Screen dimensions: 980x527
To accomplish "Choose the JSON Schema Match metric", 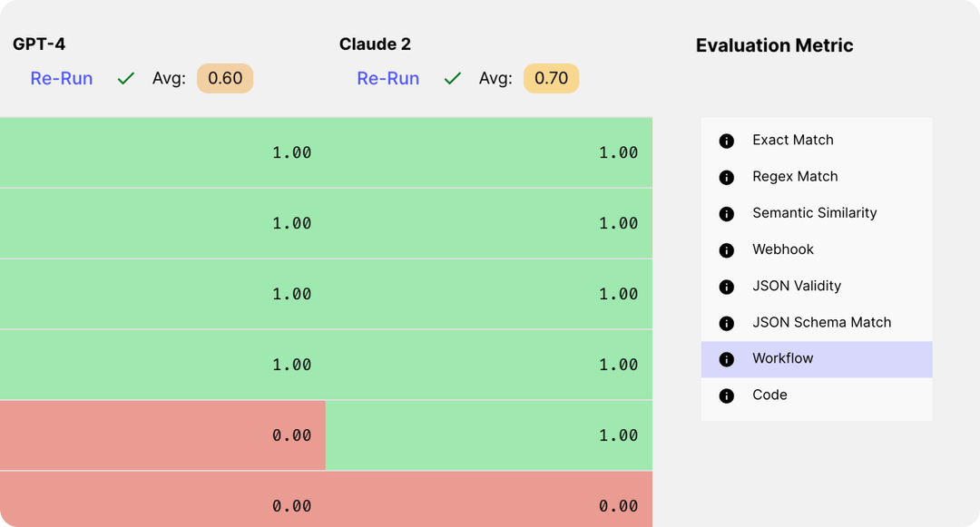I will click(x=817, y=322).
